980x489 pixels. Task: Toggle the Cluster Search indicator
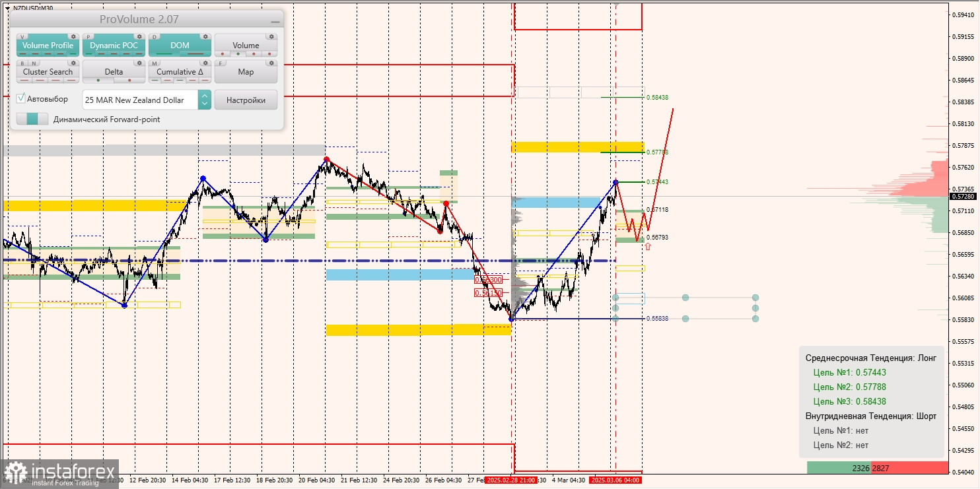[x=48, y=72]
